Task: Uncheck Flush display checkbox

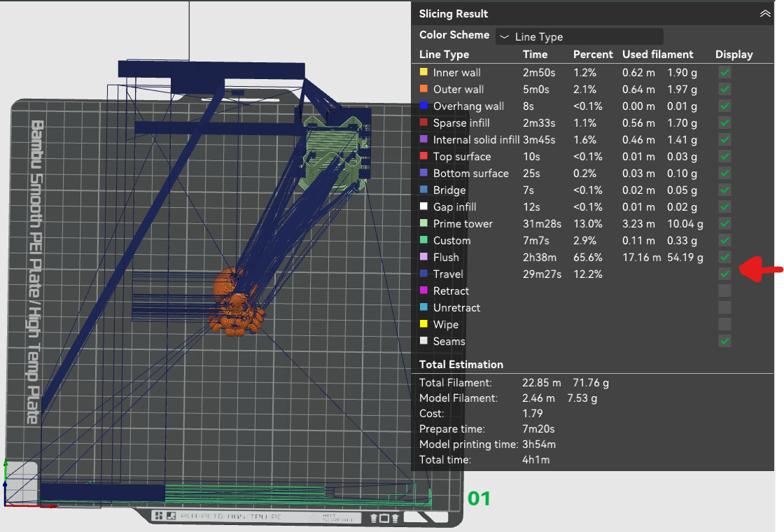Action: pos(725,257)
